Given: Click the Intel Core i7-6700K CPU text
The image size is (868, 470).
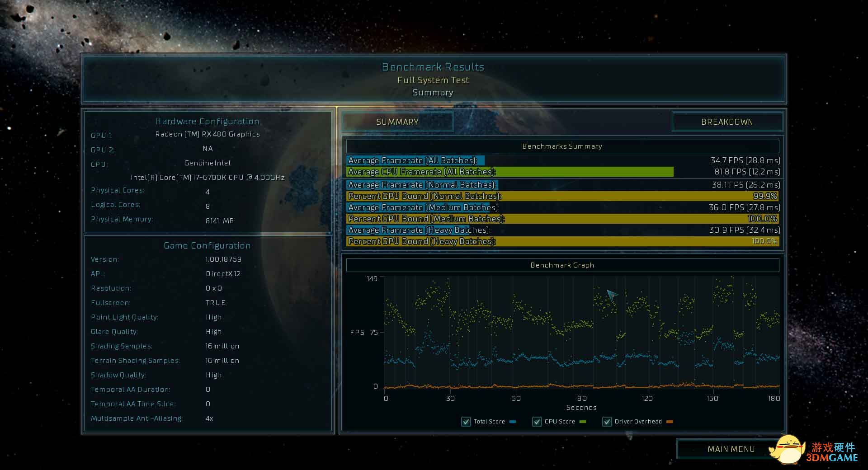Looking at the screenshot, I should click(x=208, y=178).
